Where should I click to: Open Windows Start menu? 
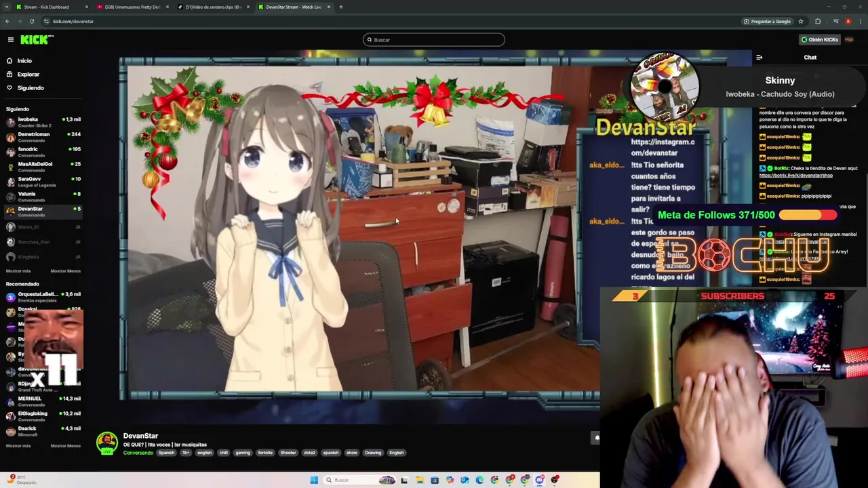[x=314, y=480]
